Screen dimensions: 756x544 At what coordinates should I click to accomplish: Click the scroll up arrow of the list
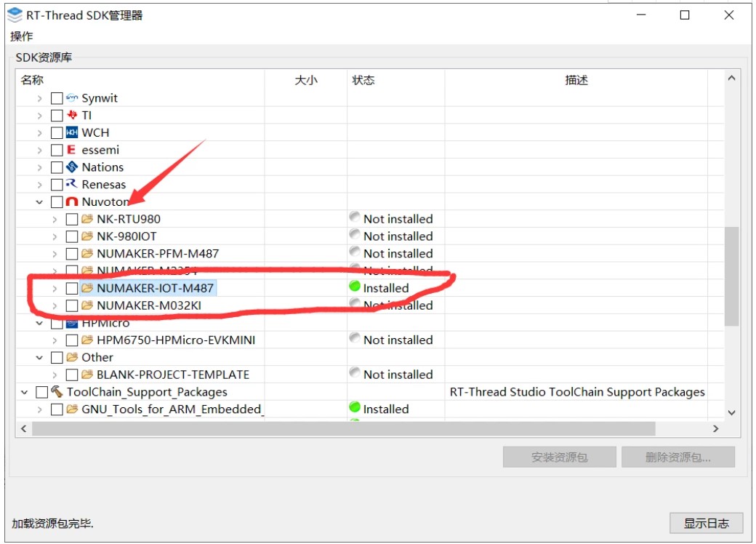point(731,78)
